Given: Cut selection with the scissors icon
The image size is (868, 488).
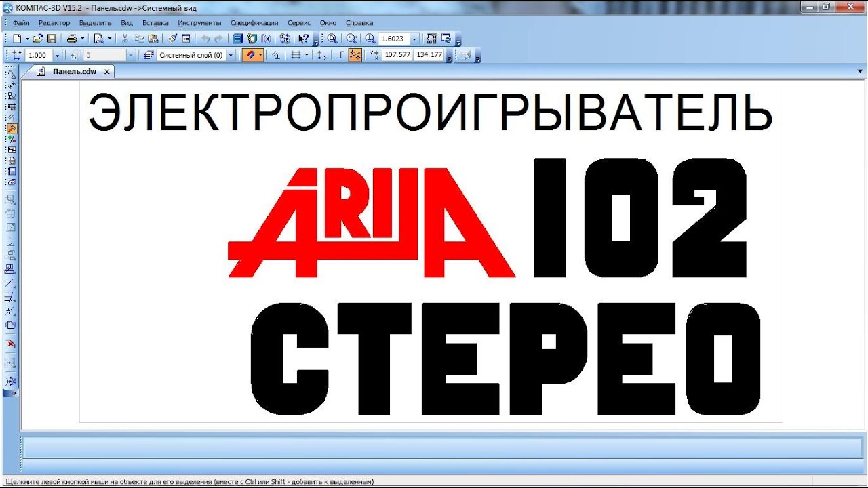Looking at the screenshot, I should tap(125, 39).
